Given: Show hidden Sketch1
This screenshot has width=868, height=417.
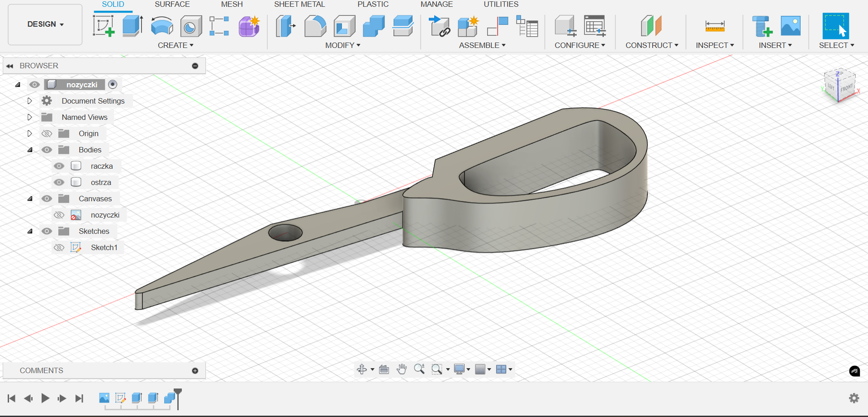Looking at the screenshot, I should (59, 247).
